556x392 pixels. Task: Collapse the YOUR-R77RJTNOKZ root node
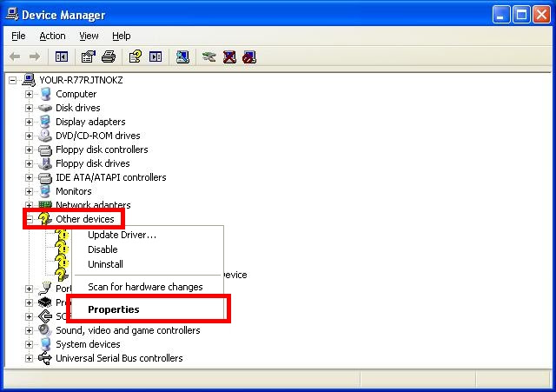(12, 80)
